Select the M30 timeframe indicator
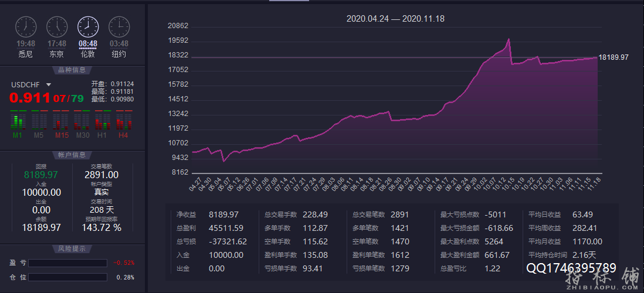 pyautogui.click(x=82, y=124)
